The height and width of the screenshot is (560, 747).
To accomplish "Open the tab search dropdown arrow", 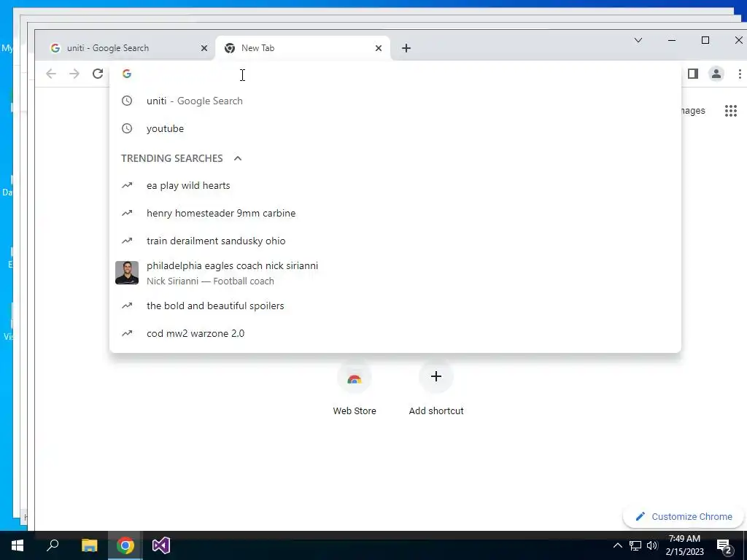I will [638, 41].
